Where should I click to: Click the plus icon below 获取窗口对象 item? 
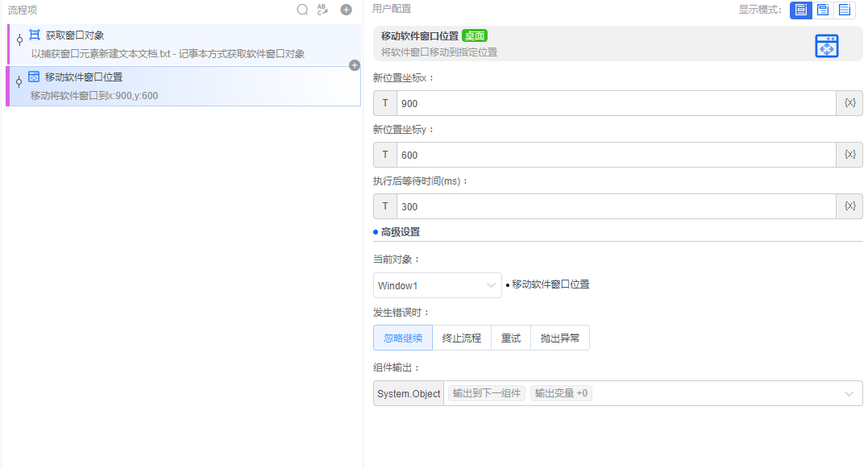355,65
